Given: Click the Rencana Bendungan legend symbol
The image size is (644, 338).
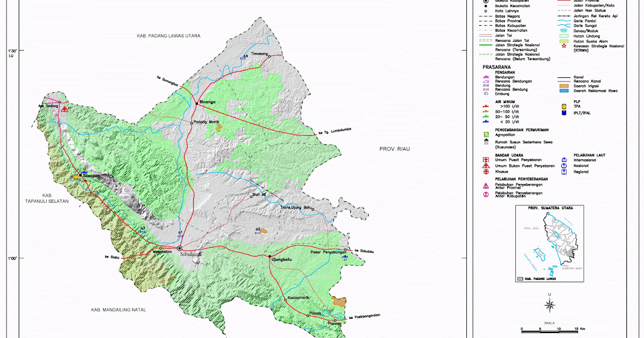Looking at the screenshot, I should point(486,82).
